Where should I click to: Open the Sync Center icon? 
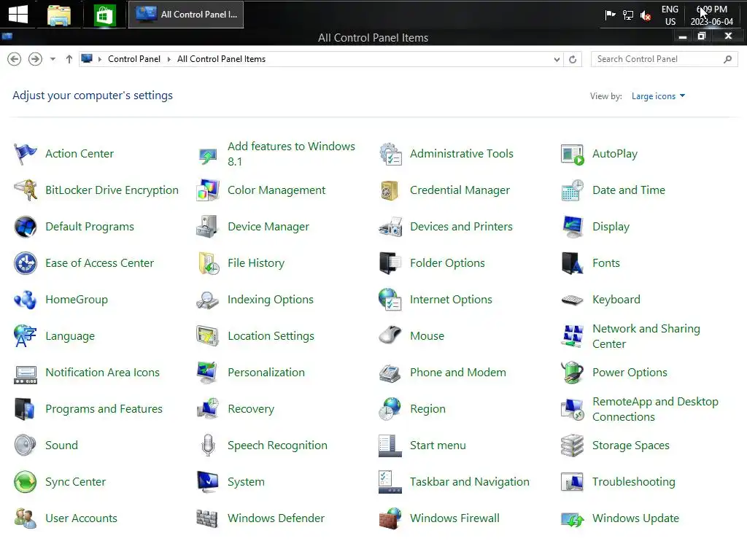pos(26,482)
